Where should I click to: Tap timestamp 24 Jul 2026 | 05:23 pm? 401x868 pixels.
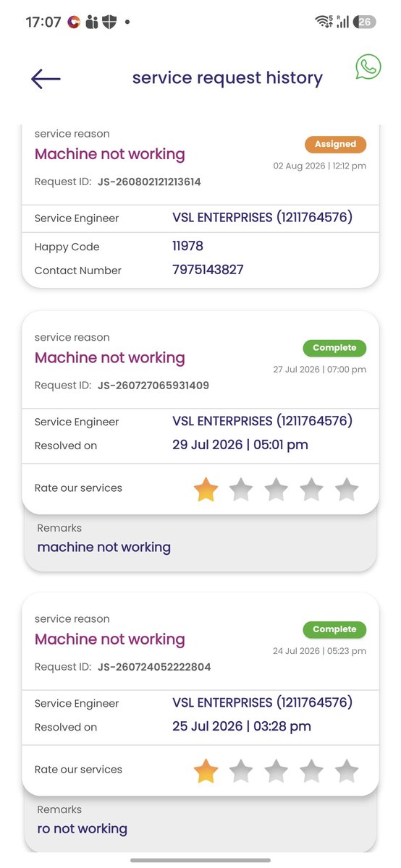(x=319, y=651)
